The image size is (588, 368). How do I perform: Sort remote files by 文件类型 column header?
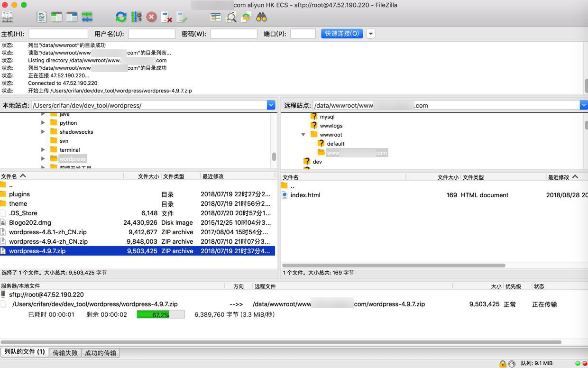click(503, 177)
